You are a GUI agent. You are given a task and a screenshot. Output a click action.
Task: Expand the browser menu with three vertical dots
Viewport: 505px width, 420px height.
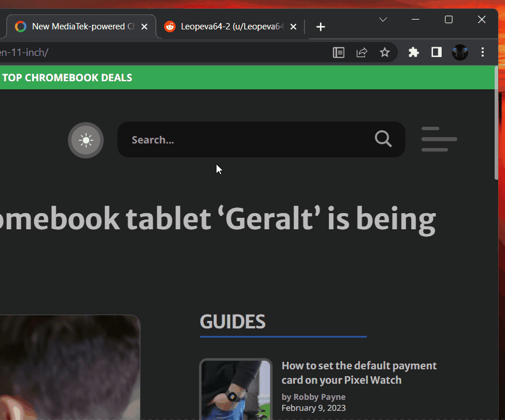(483, 52)
